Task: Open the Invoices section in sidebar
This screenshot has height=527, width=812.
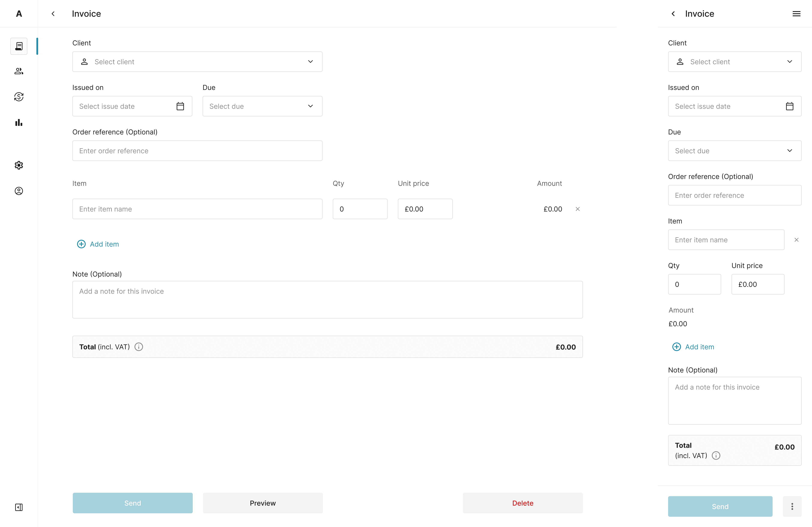Action: (x=19, y=46)
